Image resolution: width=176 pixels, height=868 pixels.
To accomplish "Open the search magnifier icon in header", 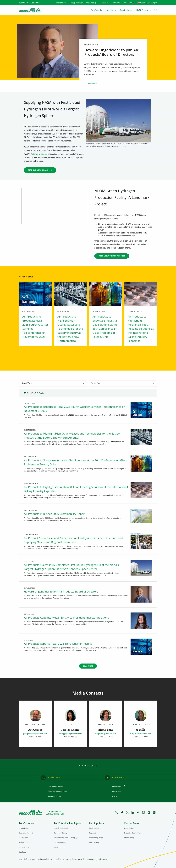I will pyautogui.click(x=155, y=10).
